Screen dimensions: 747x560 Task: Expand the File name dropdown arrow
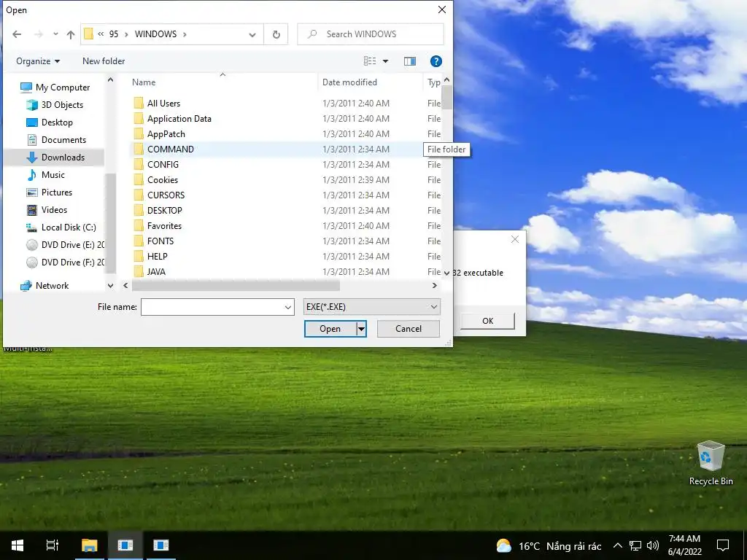pos(288,307)
